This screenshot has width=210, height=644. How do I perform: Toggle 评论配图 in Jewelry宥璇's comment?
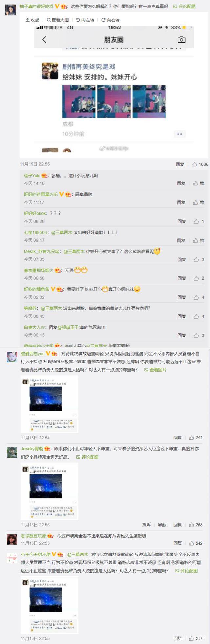(88, 457)
